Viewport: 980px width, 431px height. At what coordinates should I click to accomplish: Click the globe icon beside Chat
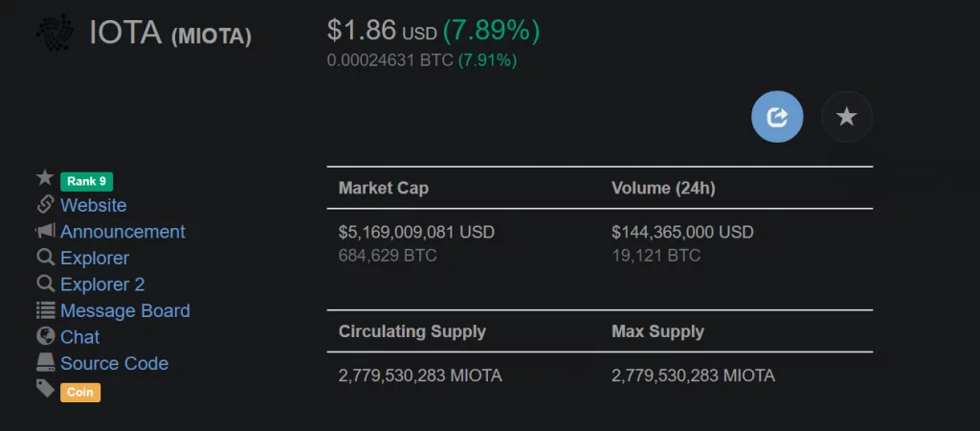pyautogui.click(x=45, y=336)
